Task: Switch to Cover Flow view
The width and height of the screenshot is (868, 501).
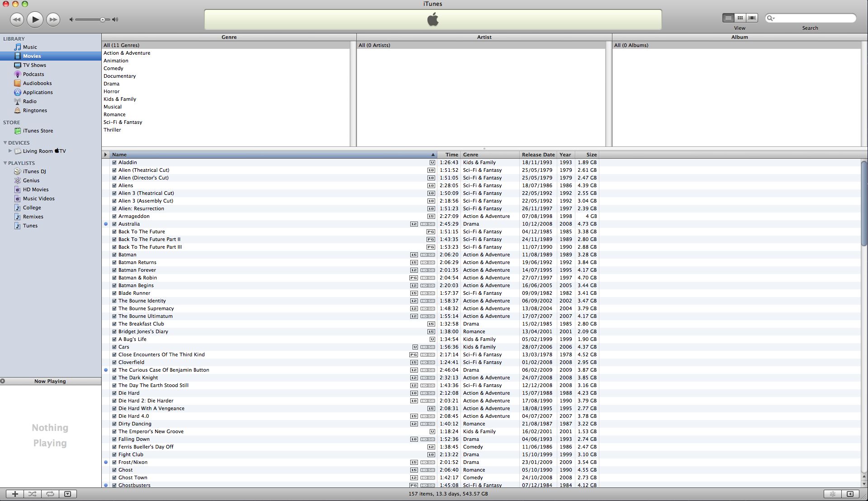Action: (752, 18)
